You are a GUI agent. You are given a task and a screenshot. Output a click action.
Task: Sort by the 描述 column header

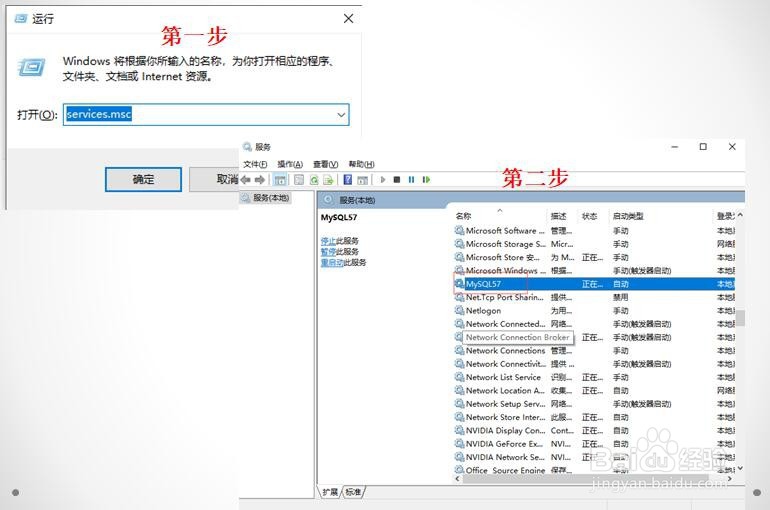[561, 216]
